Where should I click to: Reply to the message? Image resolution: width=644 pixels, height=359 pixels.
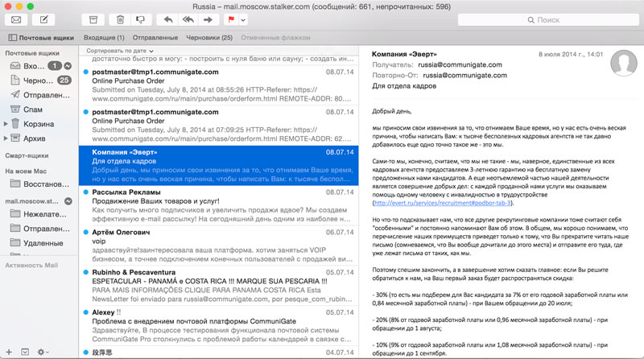[168, 19]
